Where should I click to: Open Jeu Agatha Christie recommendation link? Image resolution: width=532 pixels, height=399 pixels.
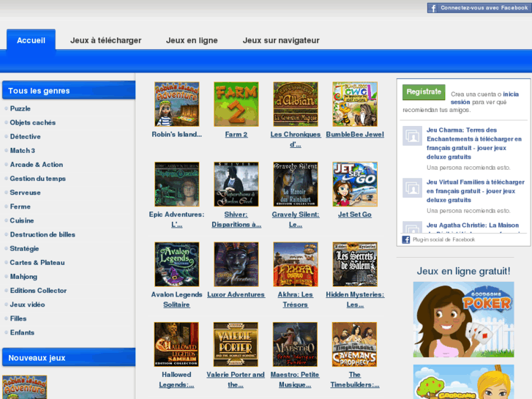(473, 225)
